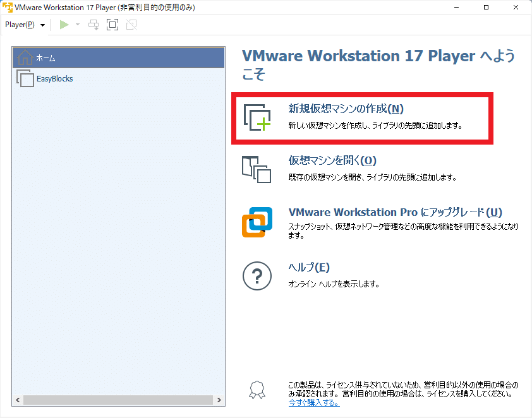The height and width of the screenshot is (418, 532).
Task: Enter full screen mode icon
Action: pyautogui.click(x=112, y=25)
